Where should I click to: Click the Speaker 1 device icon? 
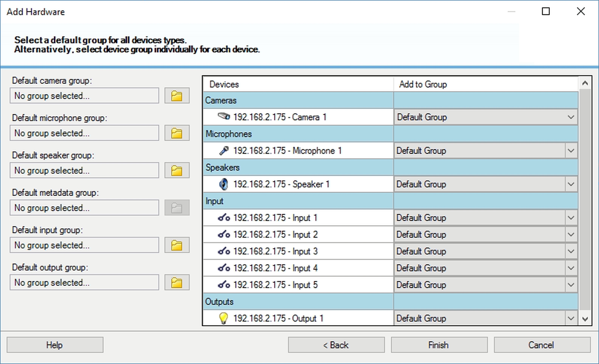pyautogui.click(x=223, y=184)
